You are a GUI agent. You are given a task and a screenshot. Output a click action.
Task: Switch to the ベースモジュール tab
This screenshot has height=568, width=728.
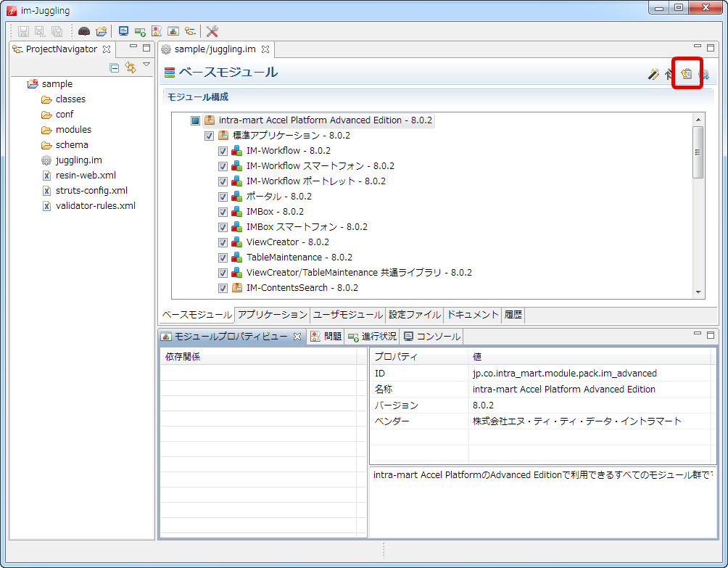pyautogui.click(x=197, y=315)
